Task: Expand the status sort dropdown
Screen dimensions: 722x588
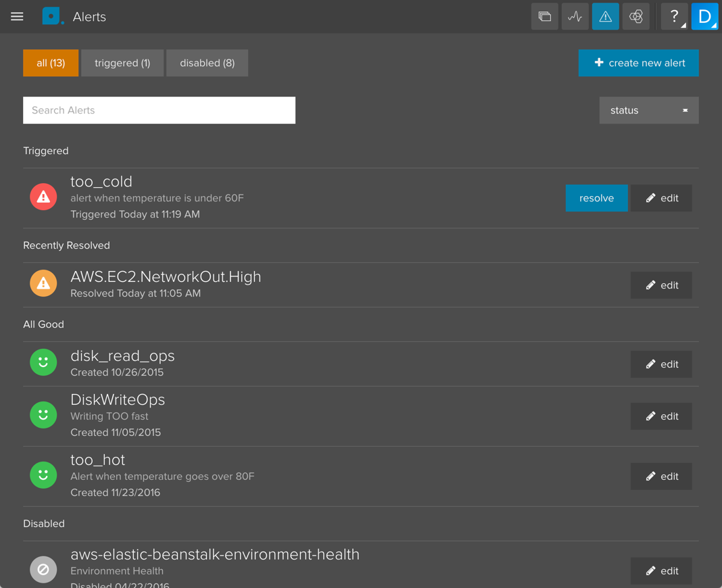Action: (x=648, y=110)
